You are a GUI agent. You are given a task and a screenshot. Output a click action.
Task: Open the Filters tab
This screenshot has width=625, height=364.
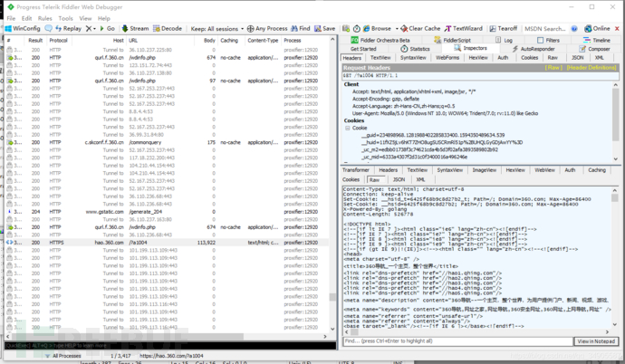(x=549, y=40)
